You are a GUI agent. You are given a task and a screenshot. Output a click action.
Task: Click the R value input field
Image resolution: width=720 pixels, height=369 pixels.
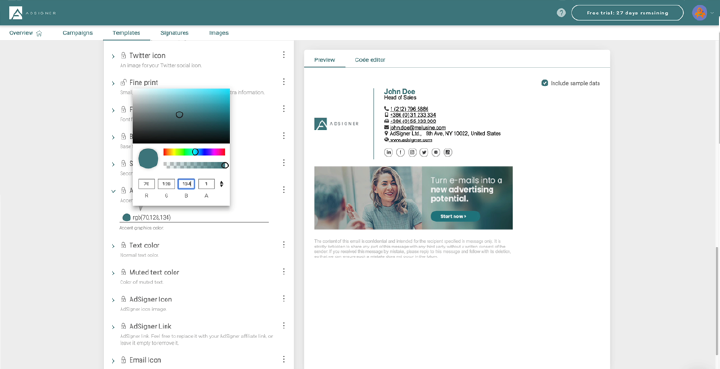[146, 184]
